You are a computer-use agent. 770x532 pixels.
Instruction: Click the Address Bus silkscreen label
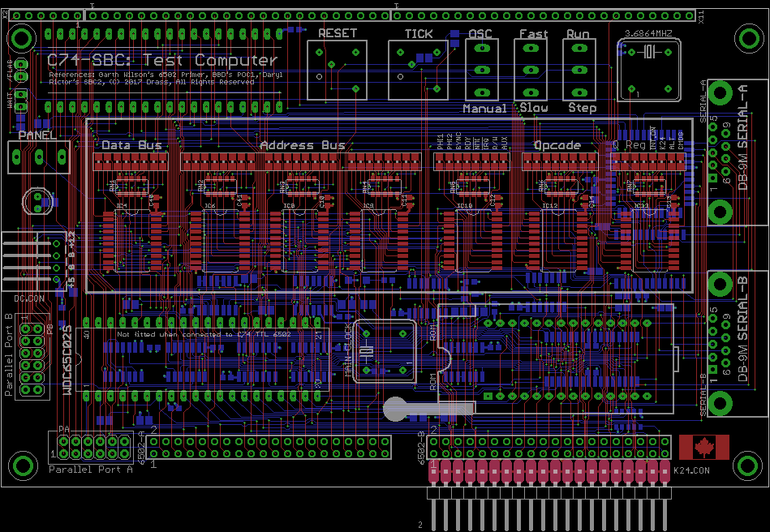[x=302, y=145]
